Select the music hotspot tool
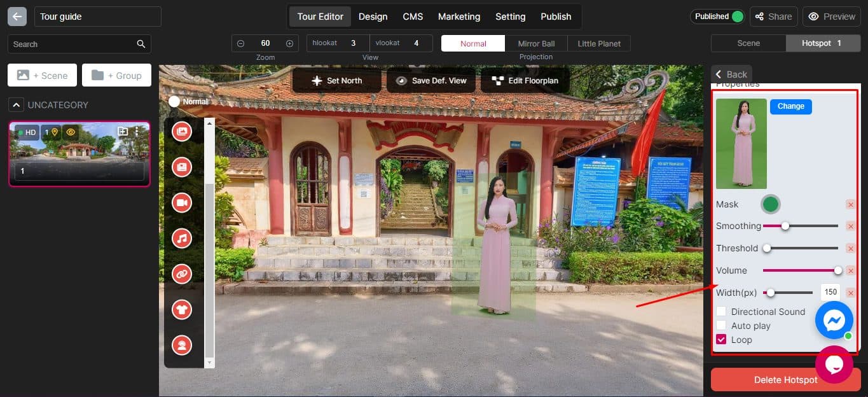868x397 pixels. (x=181, y=238)
